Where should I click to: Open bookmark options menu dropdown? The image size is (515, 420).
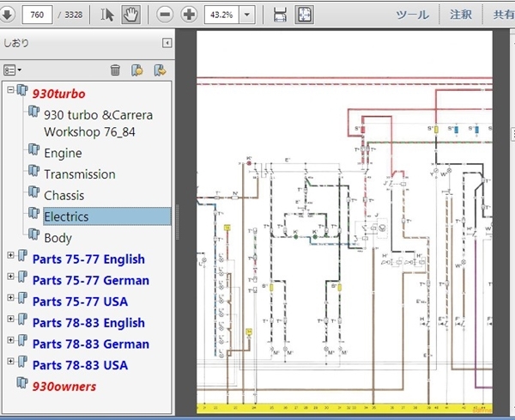(13, 70)
